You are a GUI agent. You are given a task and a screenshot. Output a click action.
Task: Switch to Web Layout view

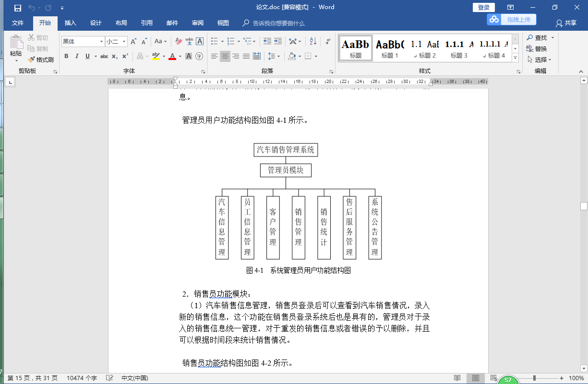click(493, 378)
